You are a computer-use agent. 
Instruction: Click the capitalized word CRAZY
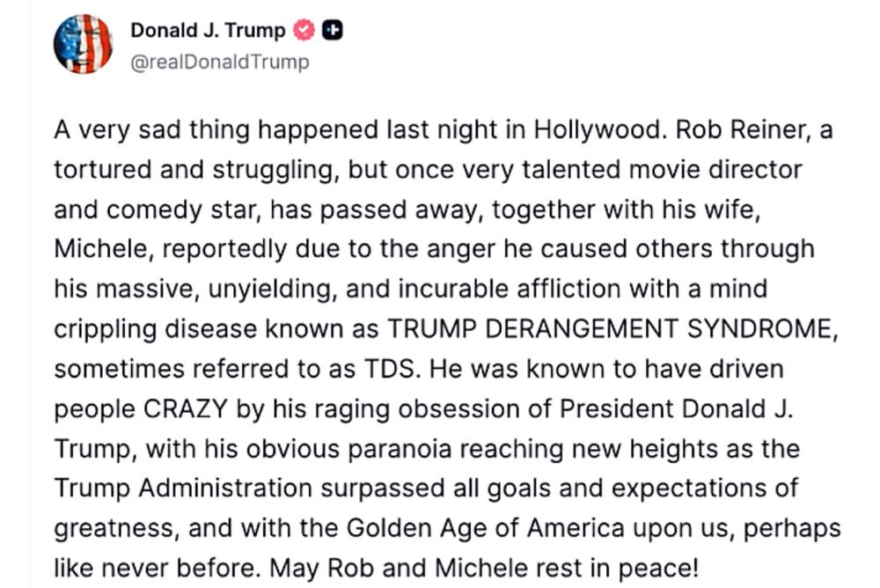185,408
